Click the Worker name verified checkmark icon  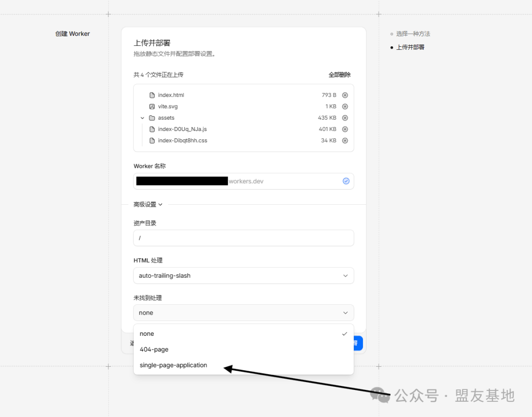tap(346, 181)
